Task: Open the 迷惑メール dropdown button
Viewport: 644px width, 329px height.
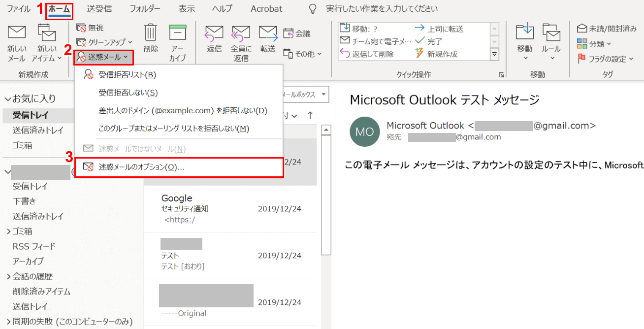Action: pyautogui.click(x=103, y=57)
